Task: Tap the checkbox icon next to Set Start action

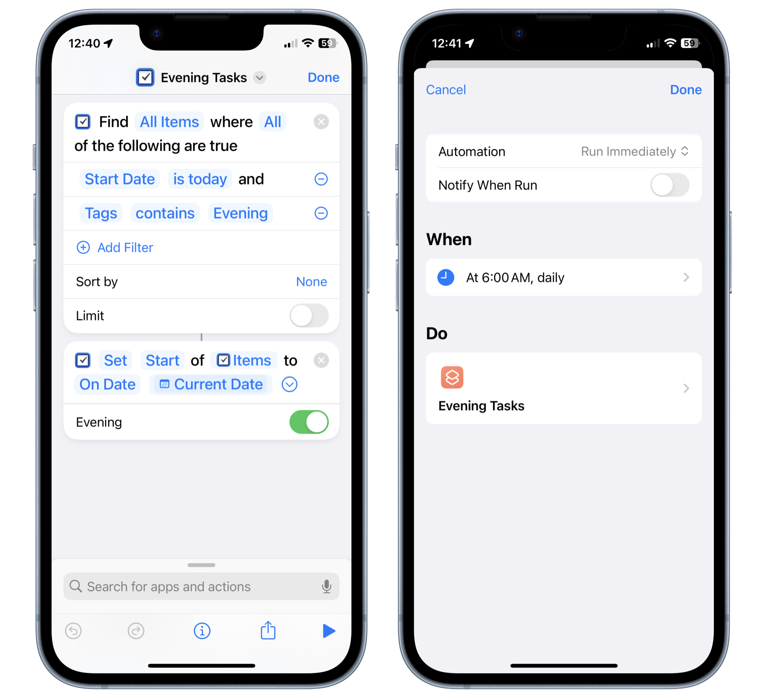Action: (84, 361)
